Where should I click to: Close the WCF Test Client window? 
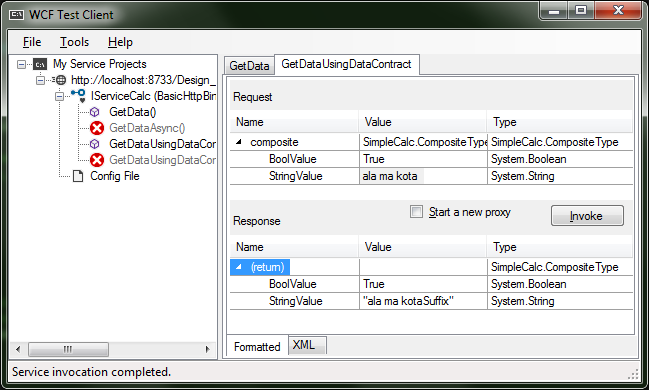click(x=618, y=10)
